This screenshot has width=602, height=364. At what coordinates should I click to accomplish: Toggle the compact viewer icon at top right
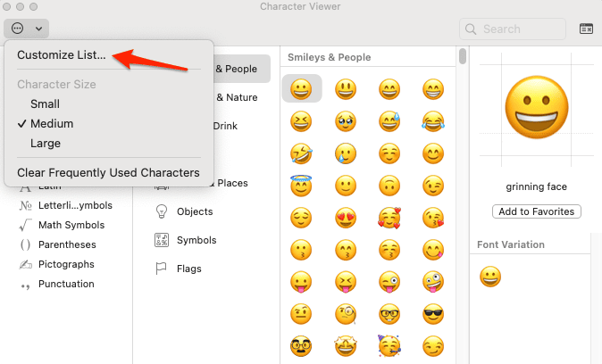(586, 29)
